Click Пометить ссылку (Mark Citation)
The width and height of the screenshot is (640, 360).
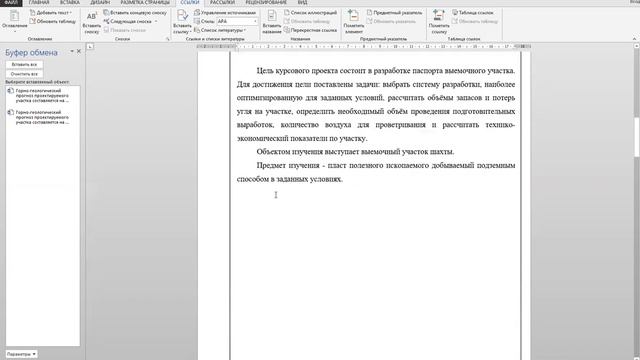tap(439, 22)
